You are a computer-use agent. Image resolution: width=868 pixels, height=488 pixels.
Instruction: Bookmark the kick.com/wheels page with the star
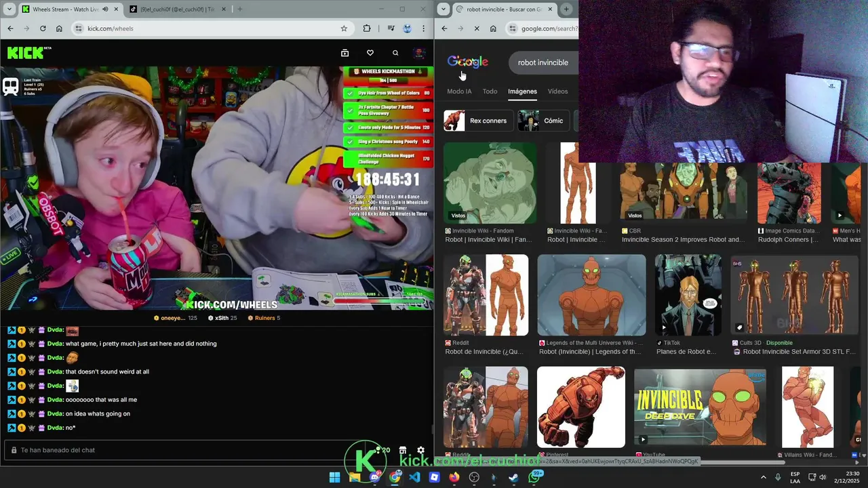coord(344,28)
